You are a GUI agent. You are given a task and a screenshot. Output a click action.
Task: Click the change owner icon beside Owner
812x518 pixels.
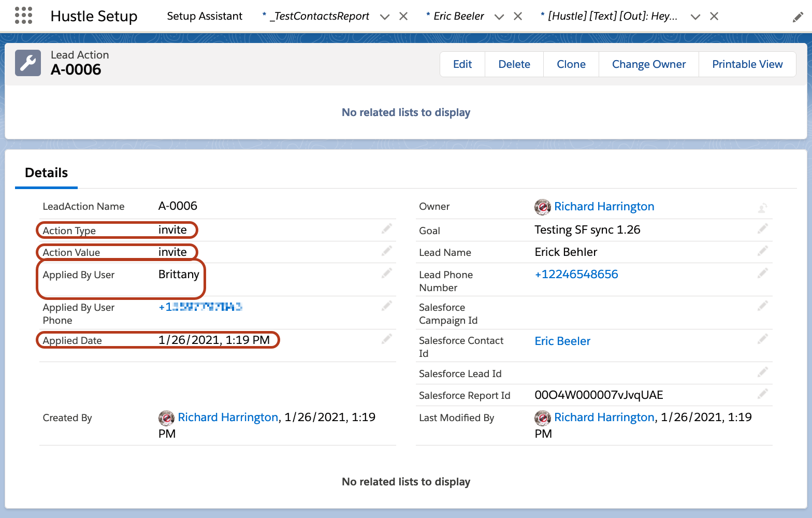pos(763,208)
